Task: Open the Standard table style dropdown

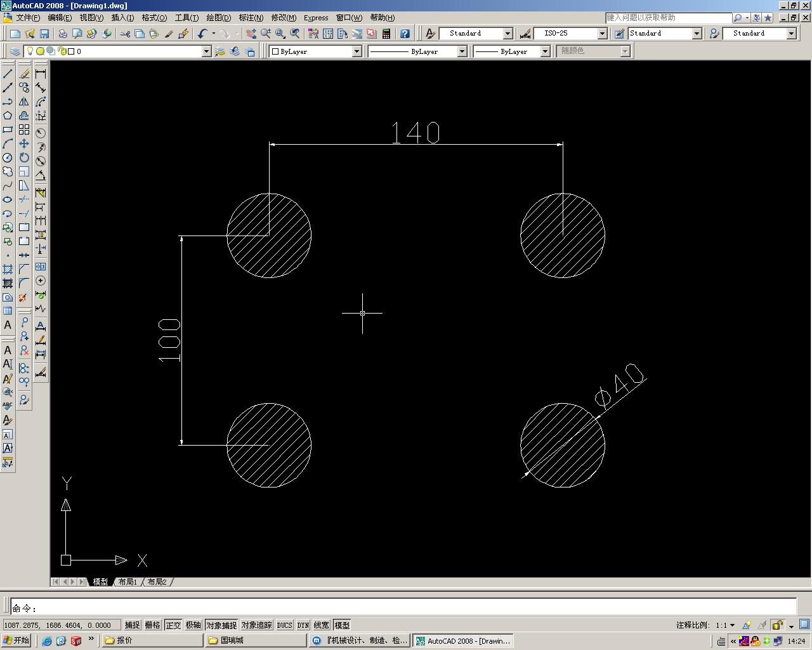Action: 697,34
